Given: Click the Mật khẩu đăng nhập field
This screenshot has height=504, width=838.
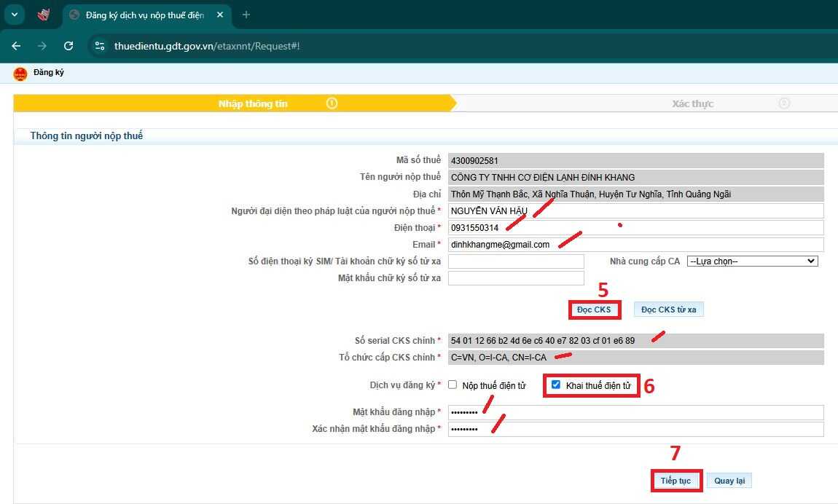Looking at the screenshot, I should pos(636,412).
